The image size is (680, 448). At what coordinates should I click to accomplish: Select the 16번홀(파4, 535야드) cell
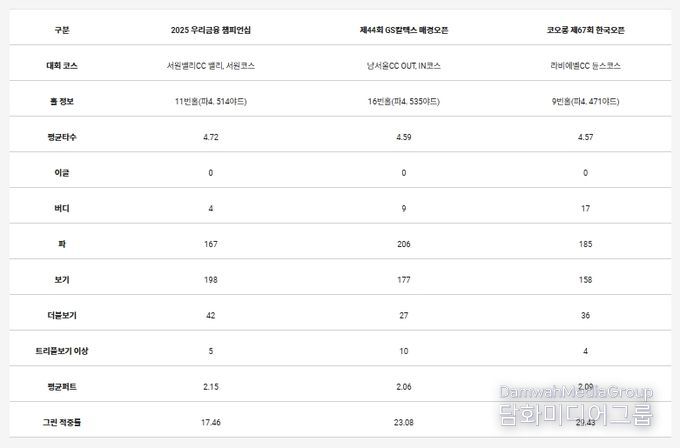[404, 101]
